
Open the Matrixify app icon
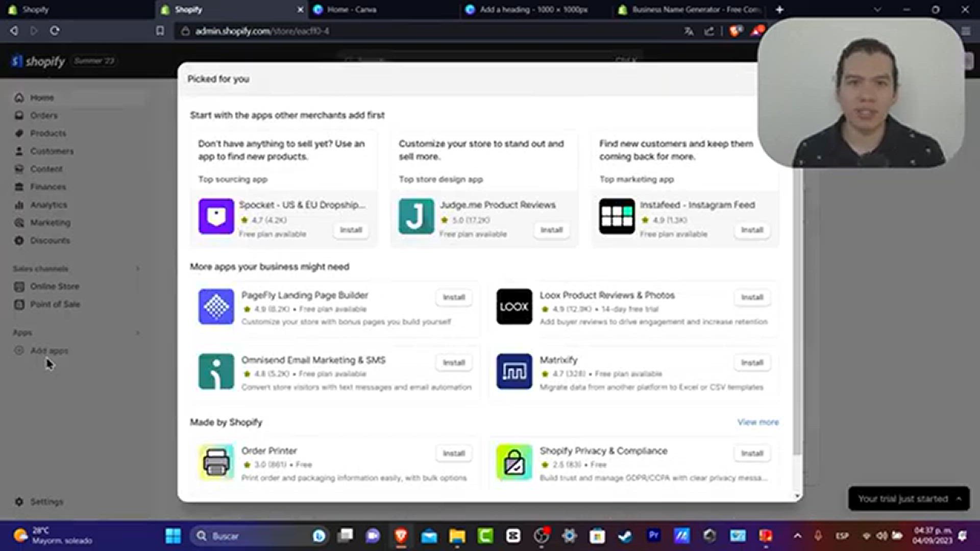[x=514, y=371]
